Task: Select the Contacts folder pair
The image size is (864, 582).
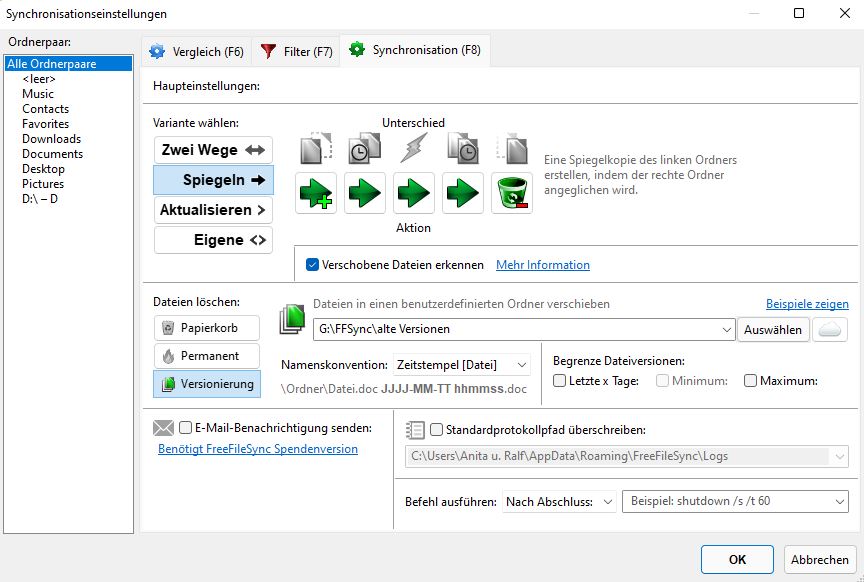Action: [46, 109]
